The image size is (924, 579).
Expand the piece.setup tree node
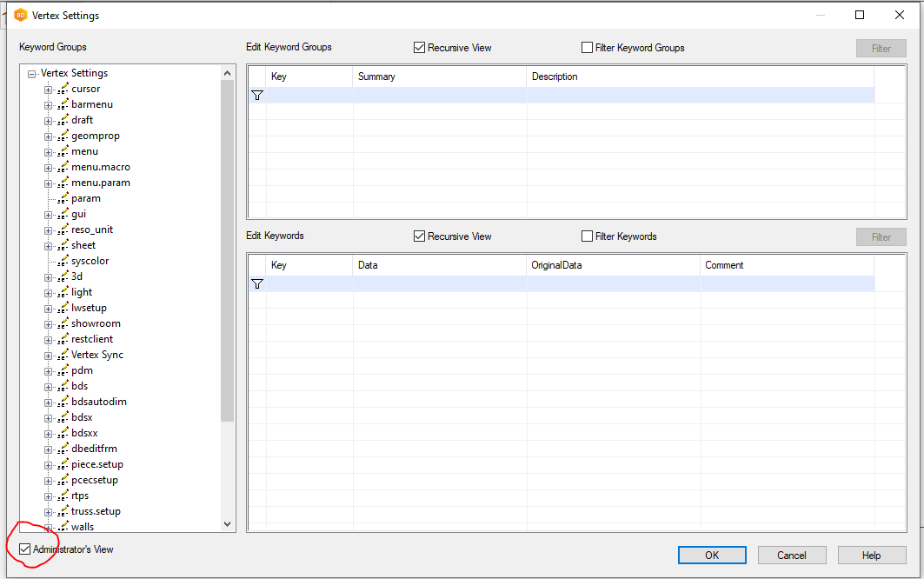coord(49,464)
